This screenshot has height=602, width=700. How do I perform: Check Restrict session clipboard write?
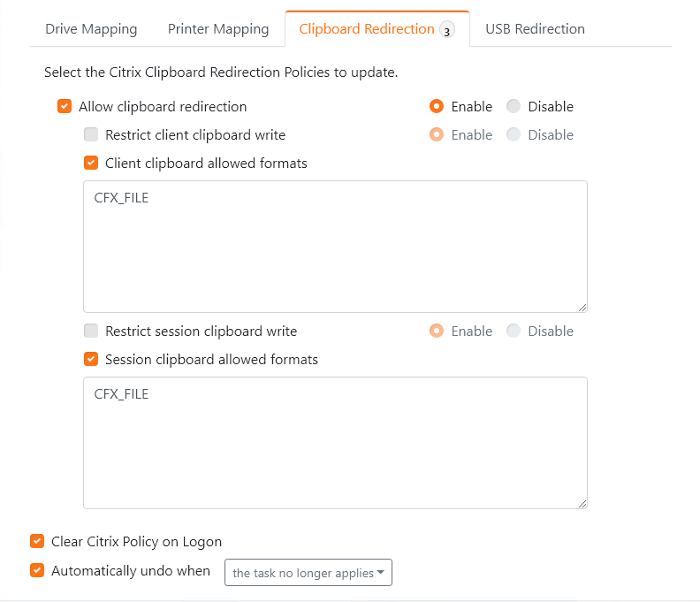91,331
